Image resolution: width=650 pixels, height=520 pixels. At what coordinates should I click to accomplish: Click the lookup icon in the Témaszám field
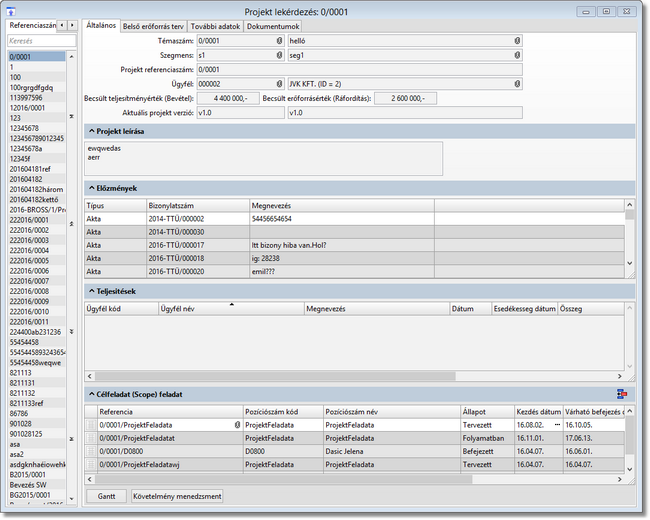(x=279, y=41)
